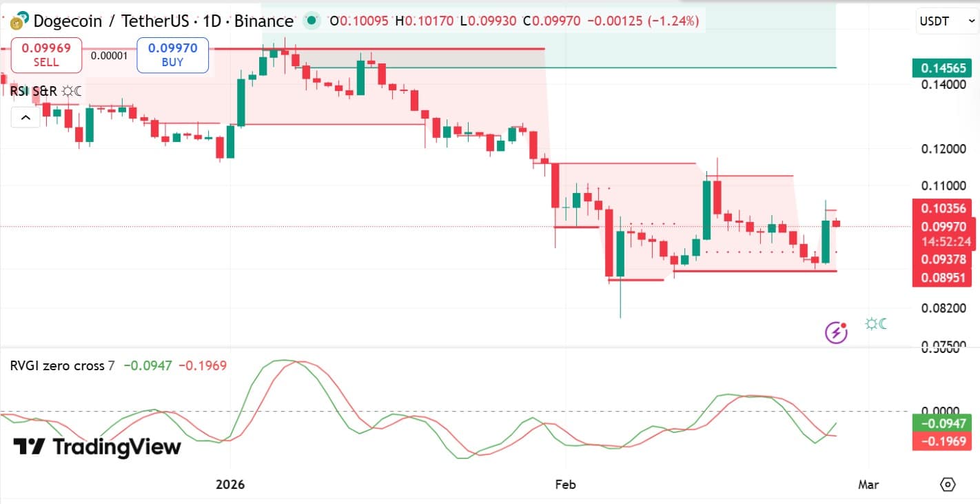The height and width of the screenshot is (504, 980).
Task: Click the Feb label on the time axis
Action: [x=565, y=485]
